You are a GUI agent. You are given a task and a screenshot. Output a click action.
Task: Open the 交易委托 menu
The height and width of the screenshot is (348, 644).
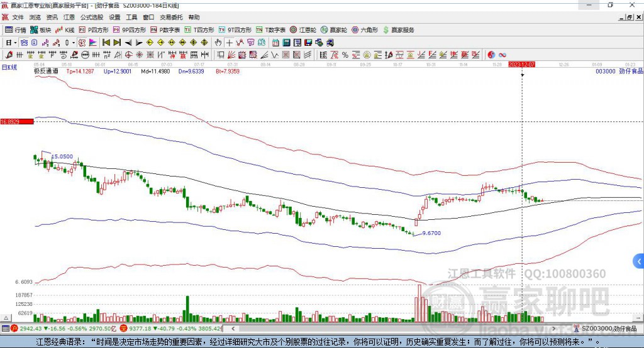click(x=171, y=17)
